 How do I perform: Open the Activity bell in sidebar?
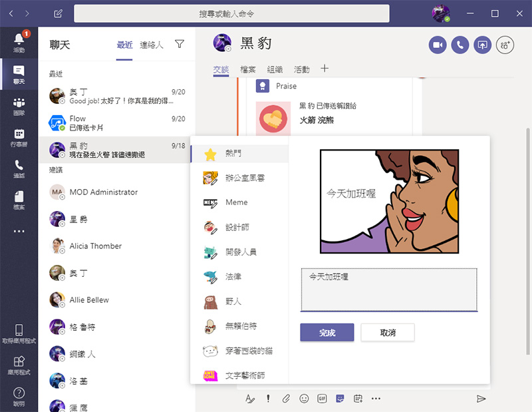19,43
